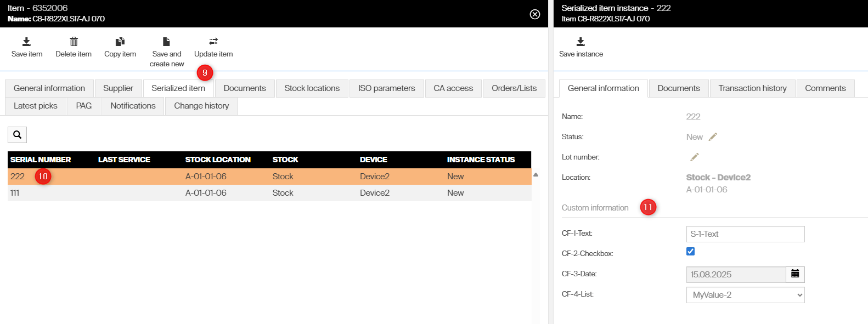
Task: Click the Update item arrows icon
Action: [x=213, y=42]
